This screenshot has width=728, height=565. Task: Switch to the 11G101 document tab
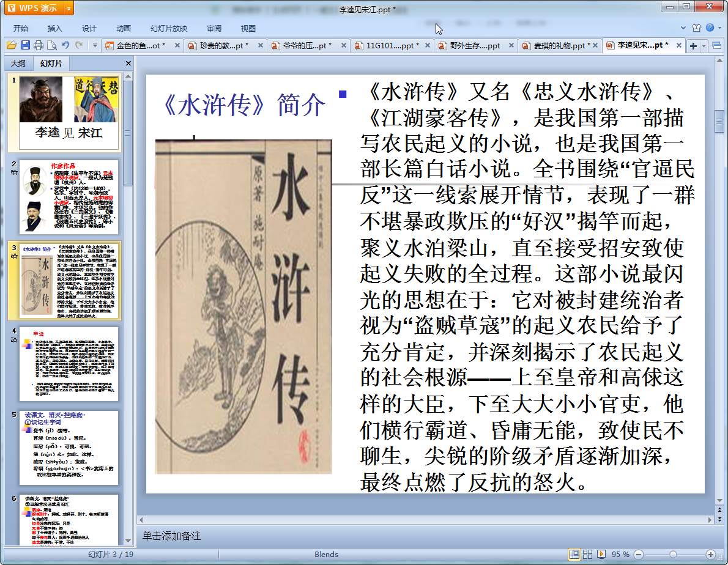click(392, 45)
